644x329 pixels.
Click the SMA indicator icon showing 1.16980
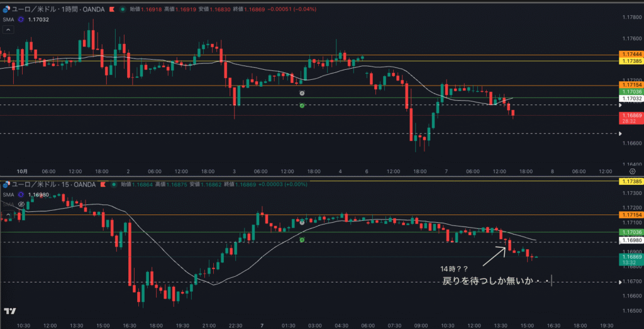click(x=21, y=195)
